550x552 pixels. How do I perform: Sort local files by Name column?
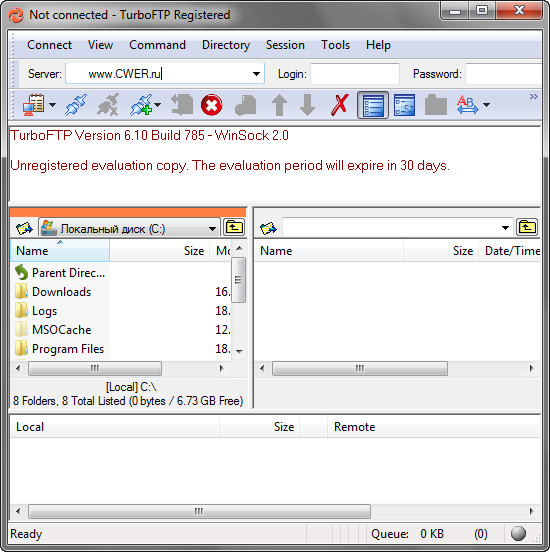[60, 250]
